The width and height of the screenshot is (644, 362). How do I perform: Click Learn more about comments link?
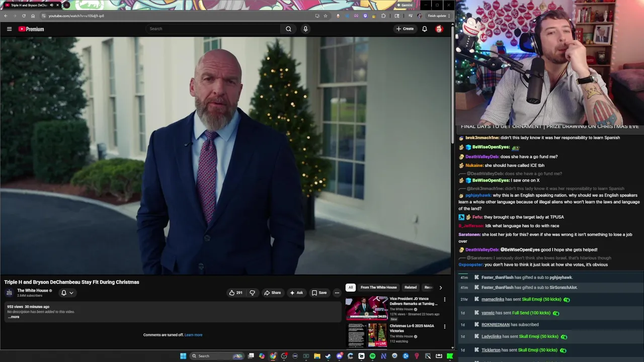coord(193,335)
